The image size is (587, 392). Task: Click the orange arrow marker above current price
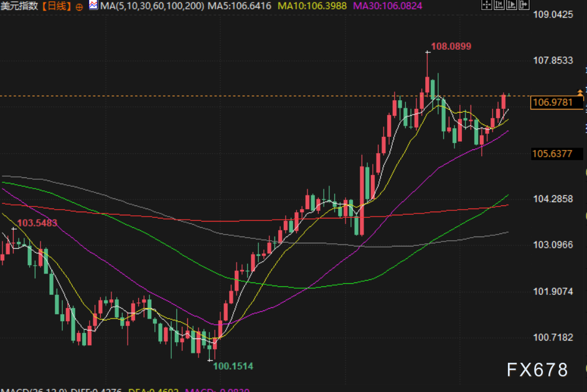pos(580,92)
